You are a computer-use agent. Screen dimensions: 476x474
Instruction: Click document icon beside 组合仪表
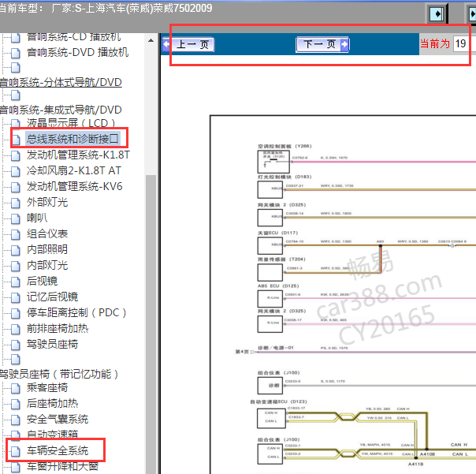(x=16, y=234)
